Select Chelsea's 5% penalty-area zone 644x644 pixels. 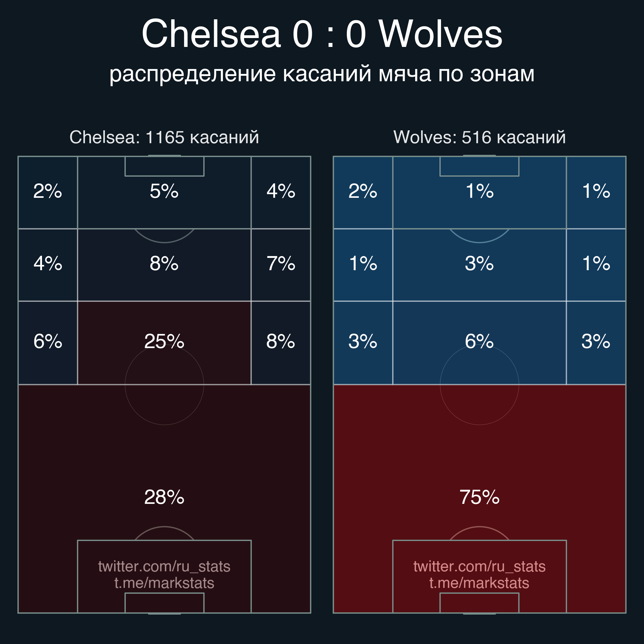[164, 192]
